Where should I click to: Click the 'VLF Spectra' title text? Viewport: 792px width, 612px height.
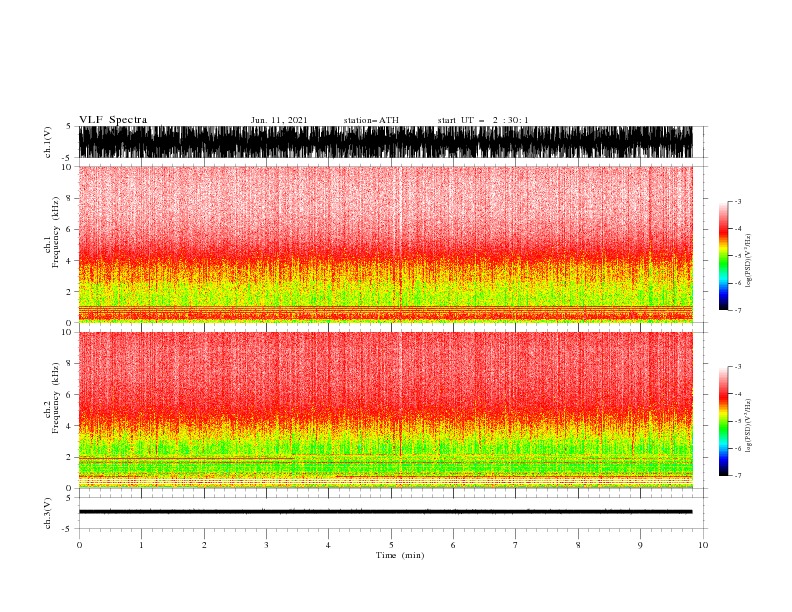click(113, 120)
